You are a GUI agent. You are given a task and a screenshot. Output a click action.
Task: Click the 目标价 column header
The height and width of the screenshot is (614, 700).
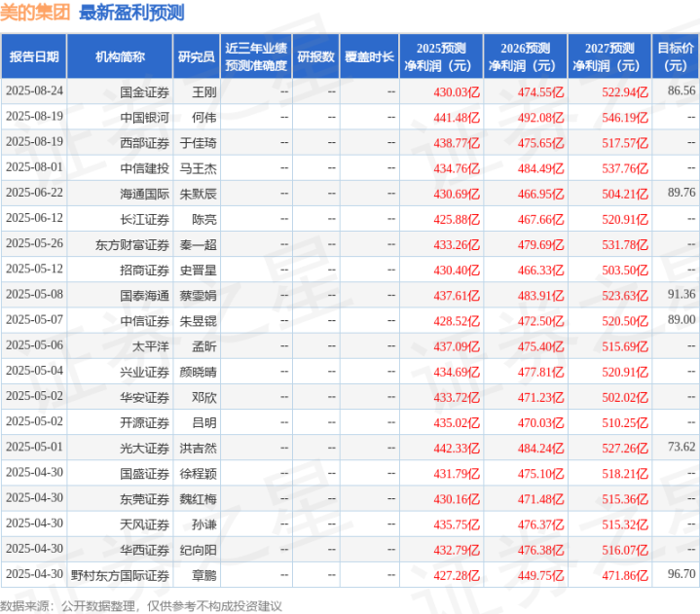pos(676,56)
